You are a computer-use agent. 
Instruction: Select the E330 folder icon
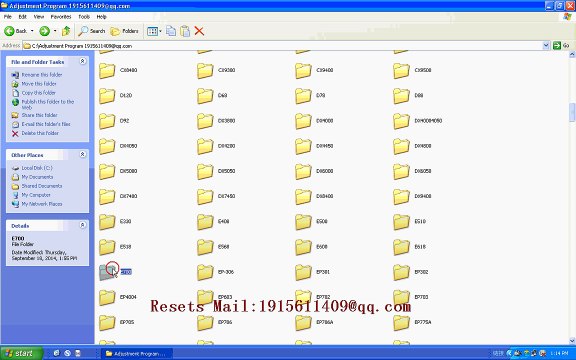click(107, 222)
